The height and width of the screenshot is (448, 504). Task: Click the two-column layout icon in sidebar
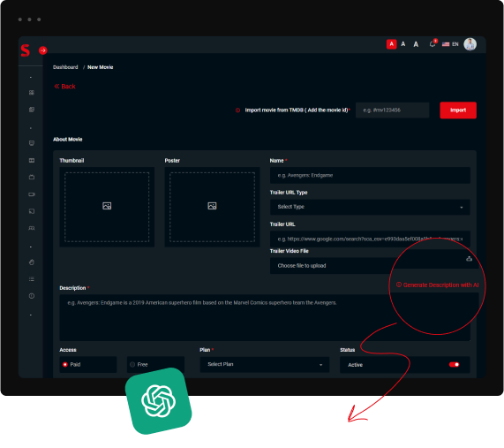(x=32, y=160)
